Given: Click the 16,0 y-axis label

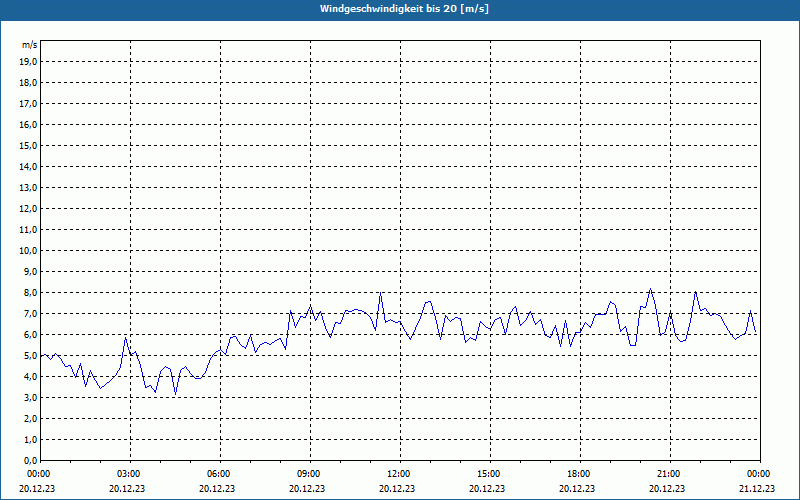Looking at the screenshot, I should pyautogui.click(x=28, y=124).
